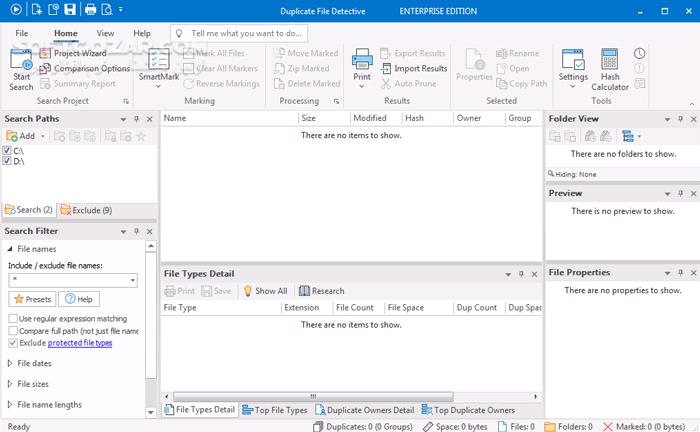
Task: Click the quick access New Project icon
Action: click(37, 9)
